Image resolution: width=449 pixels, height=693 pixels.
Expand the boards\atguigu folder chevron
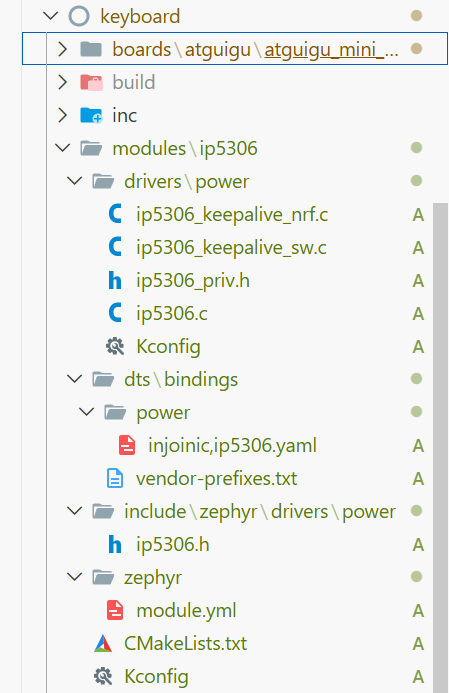pos(63,49)
